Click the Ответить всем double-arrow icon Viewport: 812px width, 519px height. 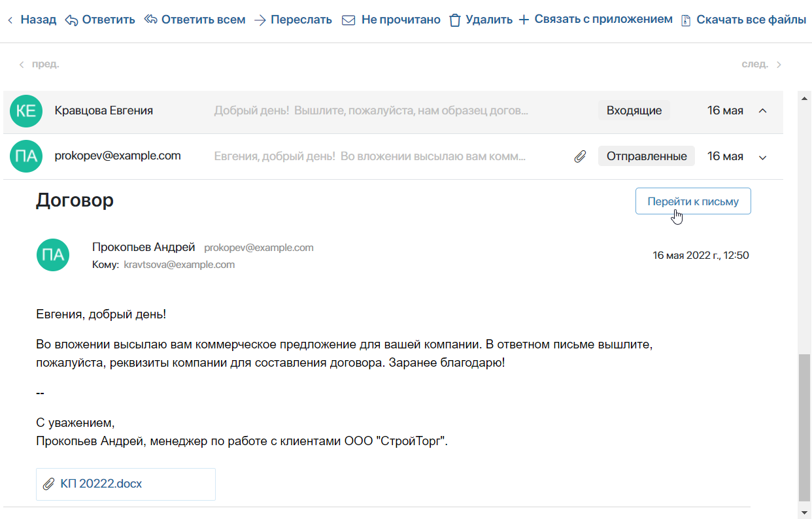[x=150, y=20]
